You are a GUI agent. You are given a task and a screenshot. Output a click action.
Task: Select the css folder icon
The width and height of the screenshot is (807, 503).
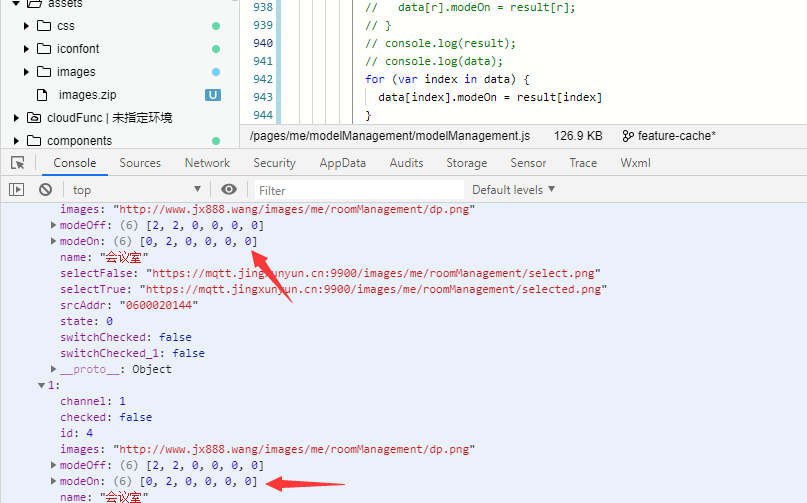pos(44,26)
